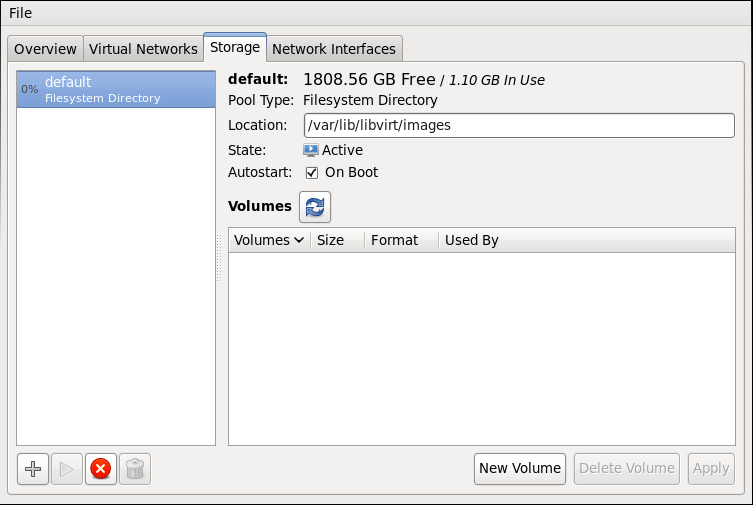Select the Storage tab
Viewport: 753px width, 505px height.
coord(235,47)
